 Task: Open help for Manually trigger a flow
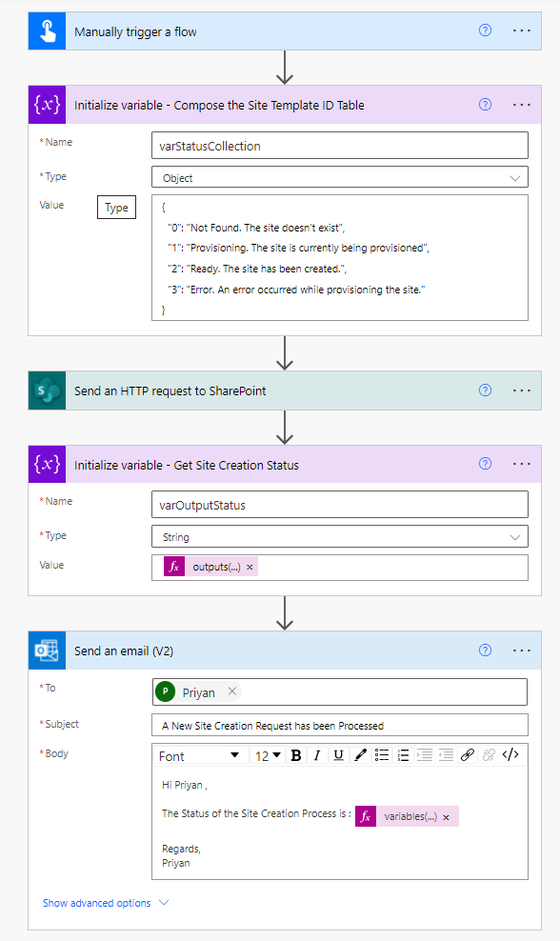(485, 30)
